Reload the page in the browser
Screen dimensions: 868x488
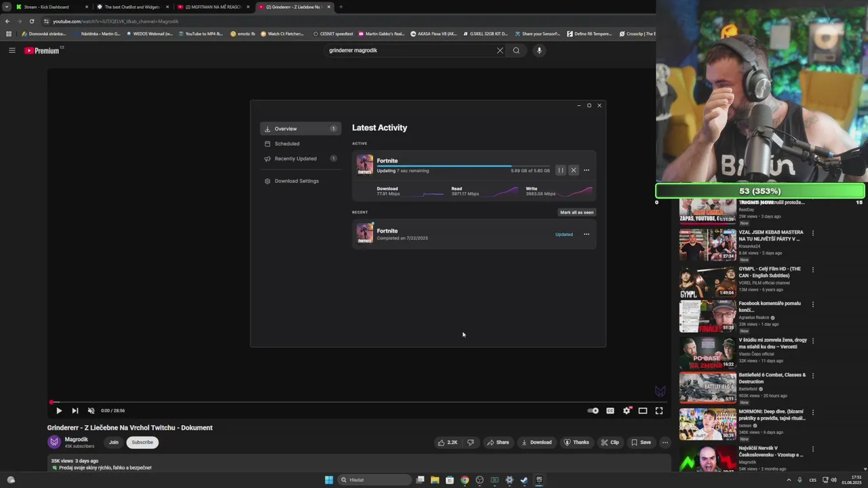coord(31,21)
